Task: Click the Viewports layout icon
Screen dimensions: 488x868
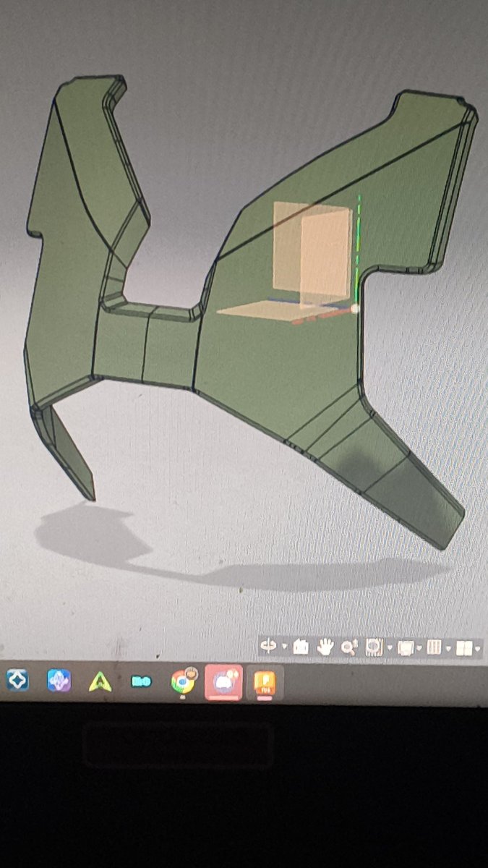Action: 463,647
